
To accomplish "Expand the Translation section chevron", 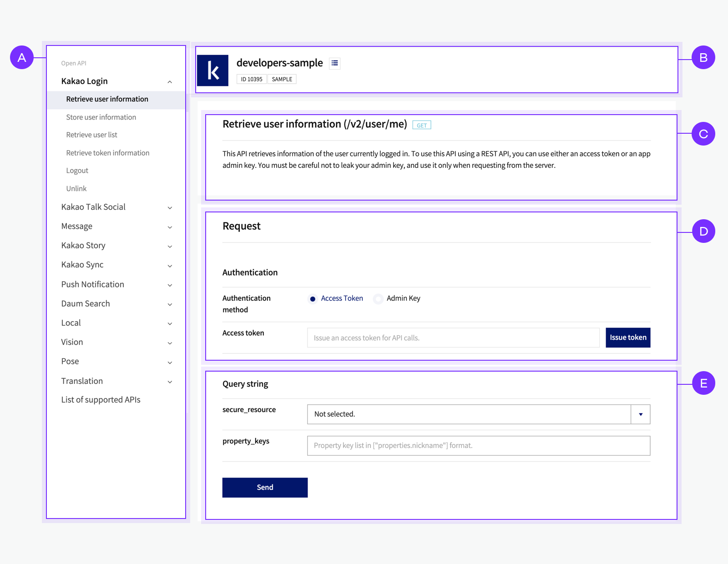I will click(170, 382).
